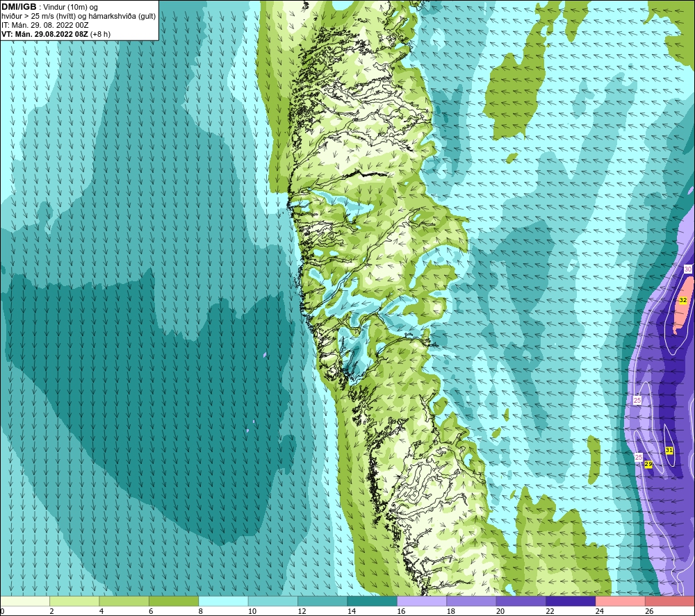695x616 pixels.
Task: Click the olive green 6–8 m/s legend swatch
Action: [174, 601]
